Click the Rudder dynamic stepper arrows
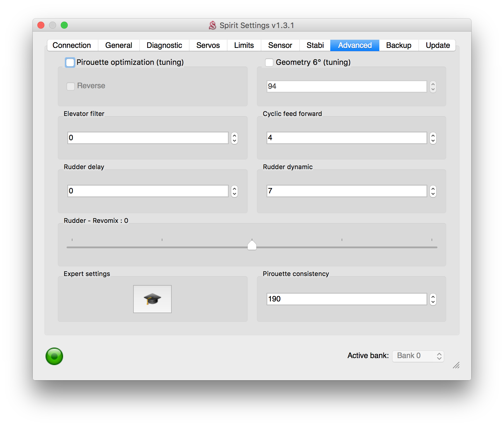Viewport: 504px width, 427px height. pos(433,191)
